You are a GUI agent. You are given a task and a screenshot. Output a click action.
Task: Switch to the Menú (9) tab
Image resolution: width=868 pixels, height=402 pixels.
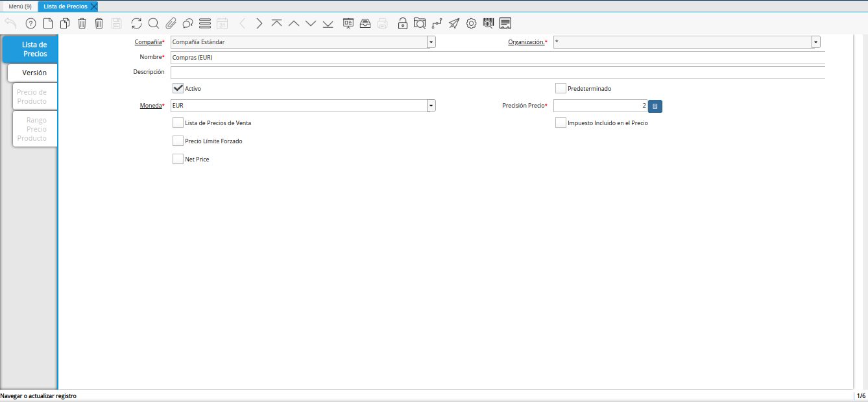point(19,6)
